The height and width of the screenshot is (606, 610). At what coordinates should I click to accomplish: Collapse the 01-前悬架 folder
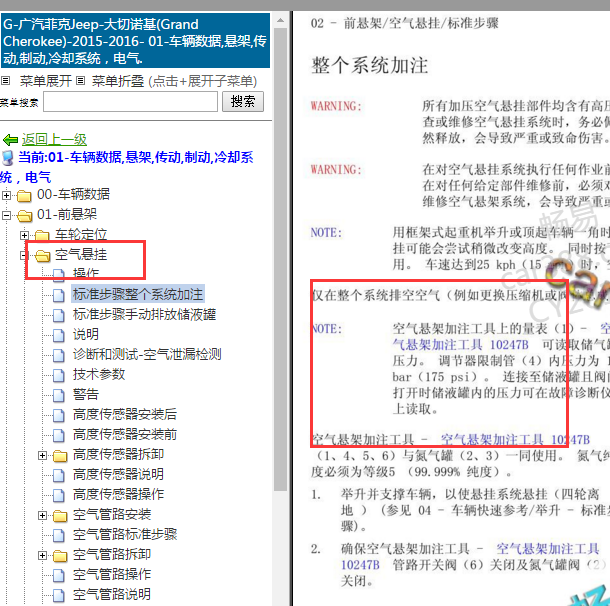6,215
